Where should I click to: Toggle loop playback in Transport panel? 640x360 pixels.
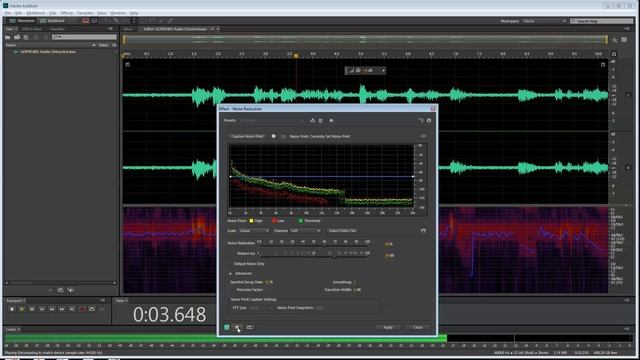pyautogui.click(x=92, y=309)
